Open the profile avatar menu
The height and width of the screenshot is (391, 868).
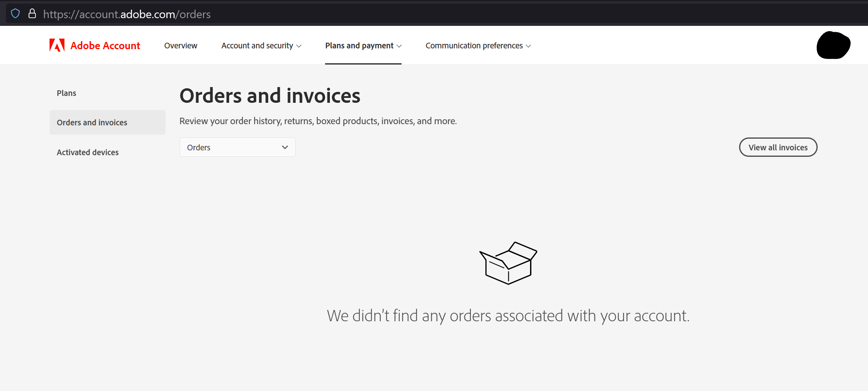[x=833, y=45]
